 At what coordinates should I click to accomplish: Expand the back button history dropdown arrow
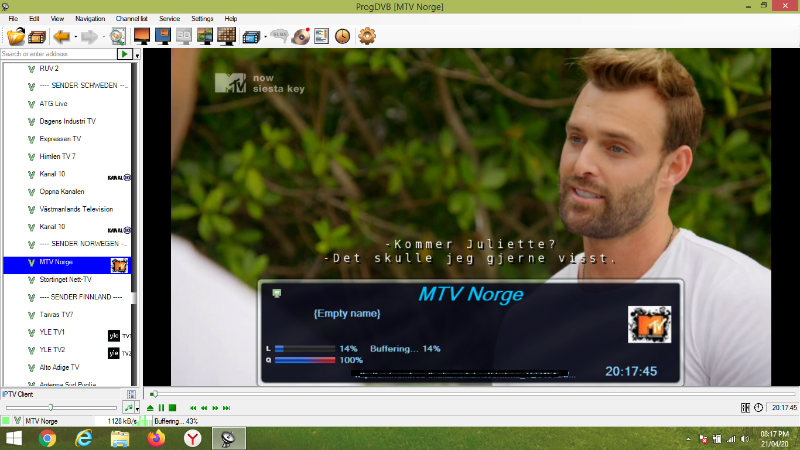(x=73, y=37)
